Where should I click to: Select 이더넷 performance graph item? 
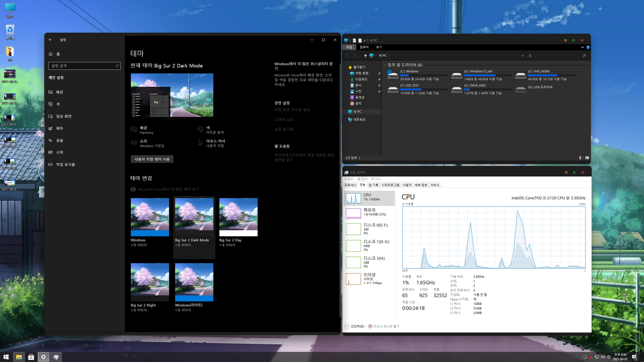pyautogui.click(x=369, y=279)
